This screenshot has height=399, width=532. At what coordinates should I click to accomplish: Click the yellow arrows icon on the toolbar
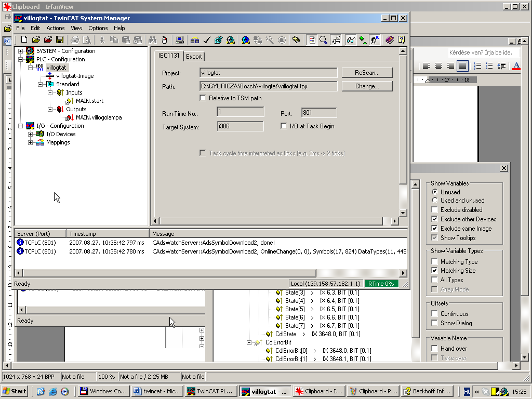[x=296, y=40]
